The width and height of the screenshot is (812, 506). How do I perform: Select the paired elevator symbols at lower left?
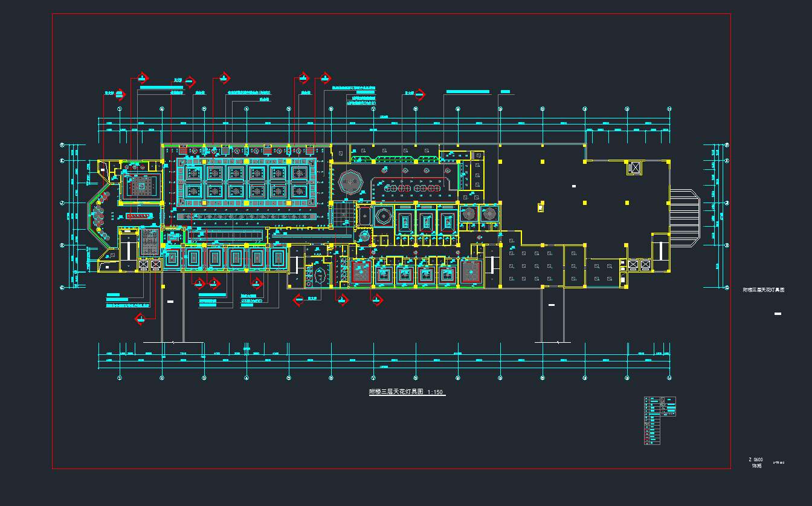(x=150, y=264)
